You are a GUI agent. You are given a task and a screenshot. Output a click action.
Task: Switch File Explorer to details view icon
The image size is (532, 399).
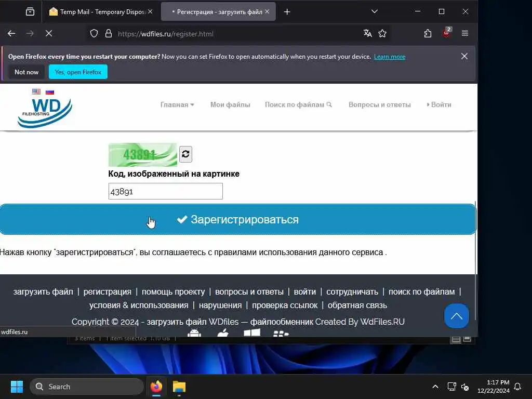coord(456,339)
